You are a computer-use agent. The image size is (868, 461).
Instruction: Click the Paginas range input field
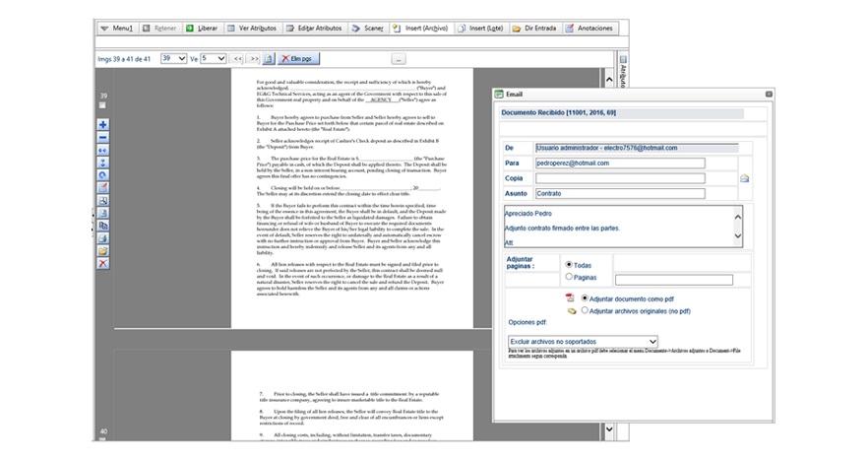coord(674,280)
